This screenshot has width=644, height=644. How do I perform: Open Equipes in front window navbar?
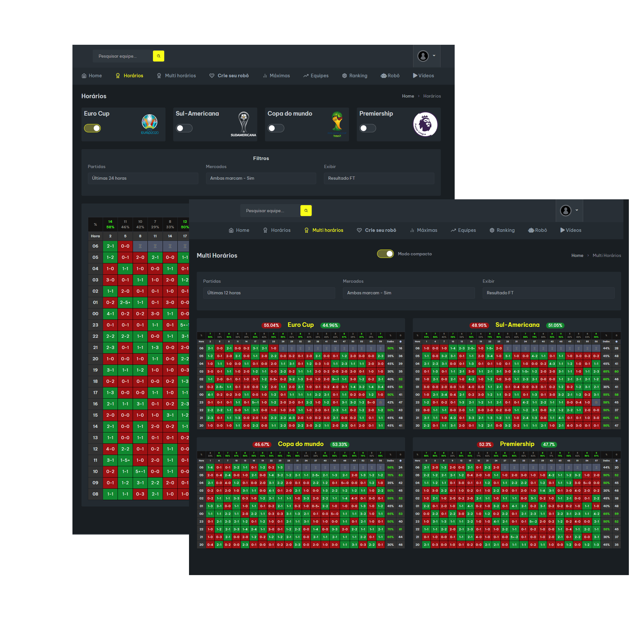463,230
